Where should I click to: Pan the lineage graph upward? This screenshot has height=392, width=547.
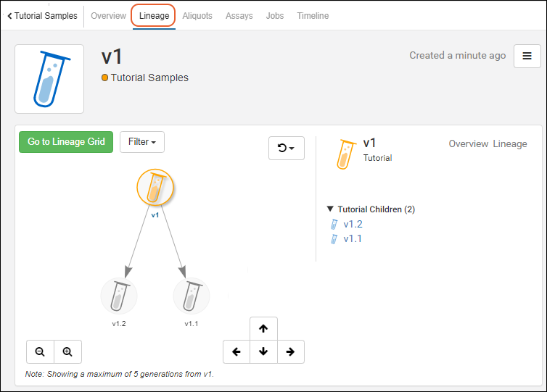pyautogui.click(x=263, y=328)
